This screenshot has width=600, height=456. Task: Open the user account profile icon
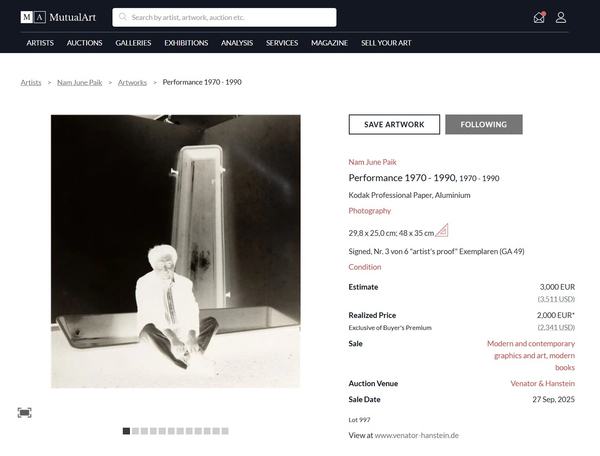(x=561, y=17)
